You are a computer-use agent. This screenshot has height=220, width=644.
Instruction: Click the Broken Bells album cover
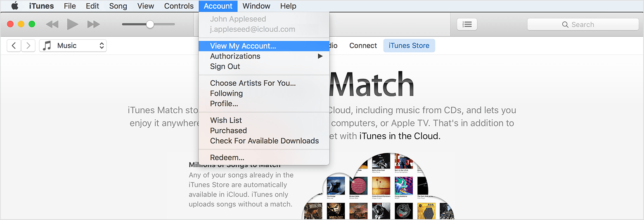click(358, 186)
